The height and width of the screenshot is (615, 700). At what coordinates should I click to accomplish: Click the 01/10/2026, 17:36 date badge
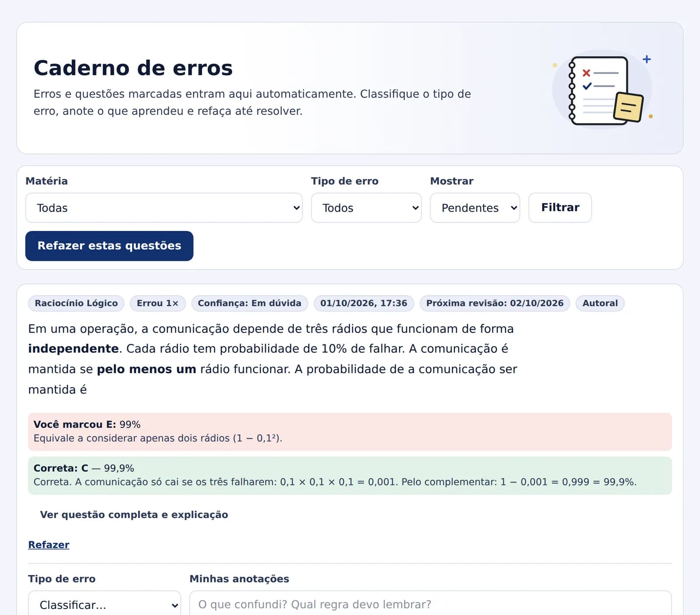tap(364, 303)
